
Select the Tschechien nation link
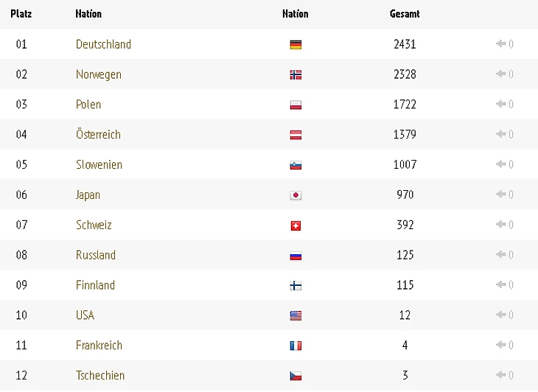[x=100, y=375]
